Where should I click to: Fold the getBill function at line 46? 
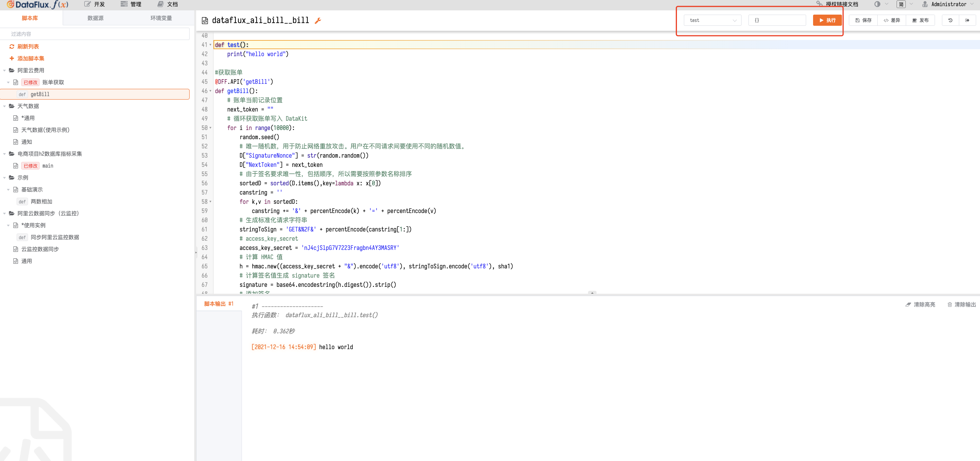[x=210, y=91]
